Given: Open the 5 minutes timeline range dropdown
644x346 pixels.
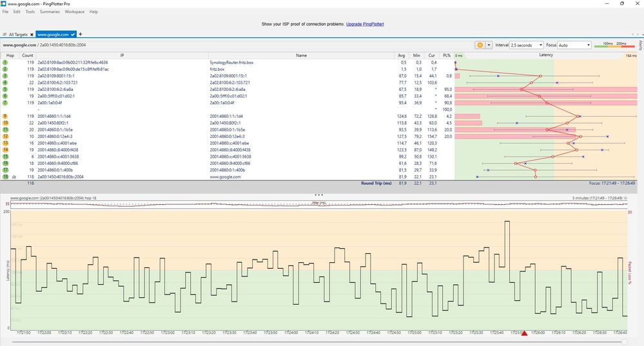Looking at the screenshot, I should click(x=625, y=198).
